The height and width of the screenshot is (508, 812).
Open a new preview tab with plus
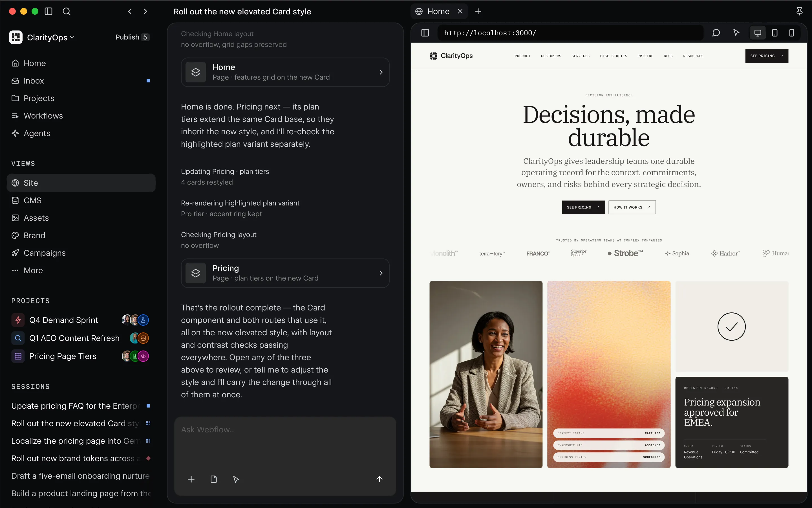pyautogui.click(x=478, y=11)
